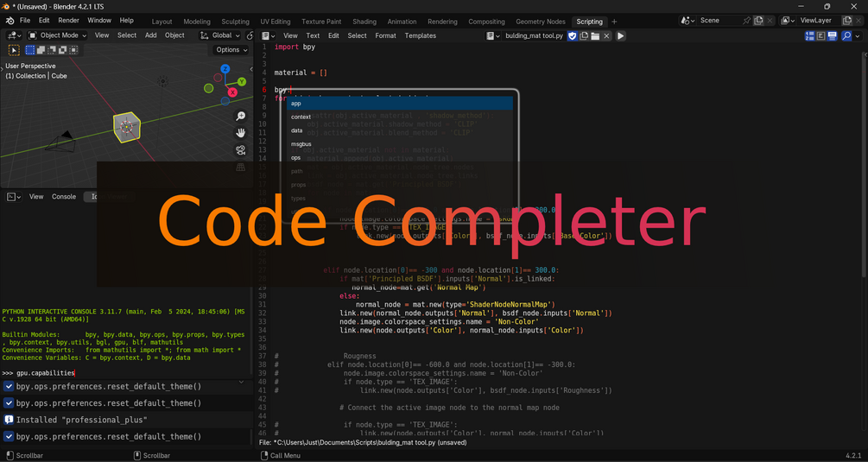Run the script with play button
This screenshot has width=868, height=462.
(620, 36)
